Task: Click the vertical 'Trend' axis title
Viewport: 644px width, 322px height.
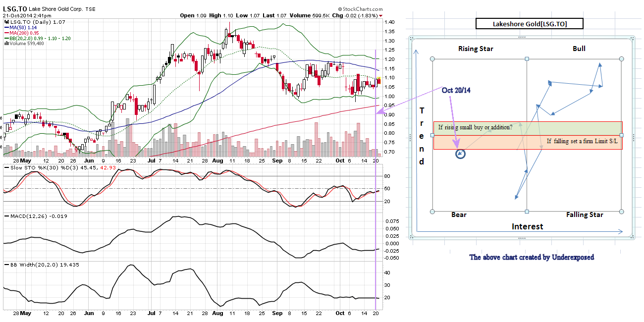Action: [422, 136]
